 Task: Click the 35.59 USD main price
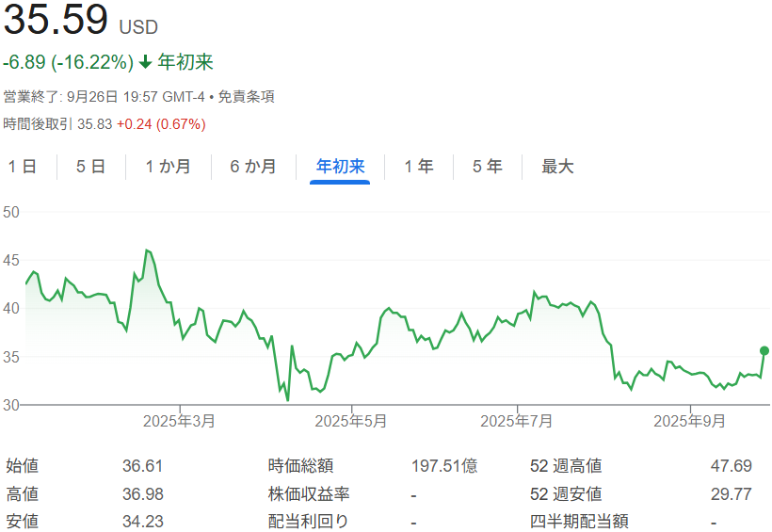[x=56, y=22]
